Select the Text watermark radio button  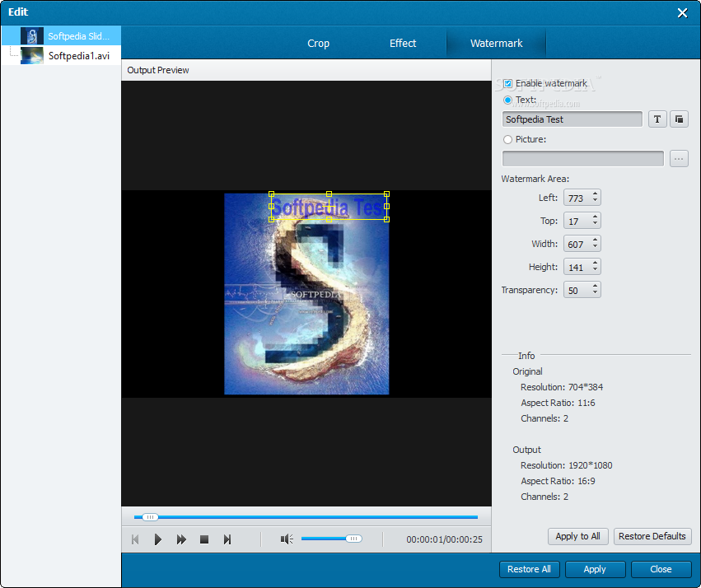pos(507,100)
